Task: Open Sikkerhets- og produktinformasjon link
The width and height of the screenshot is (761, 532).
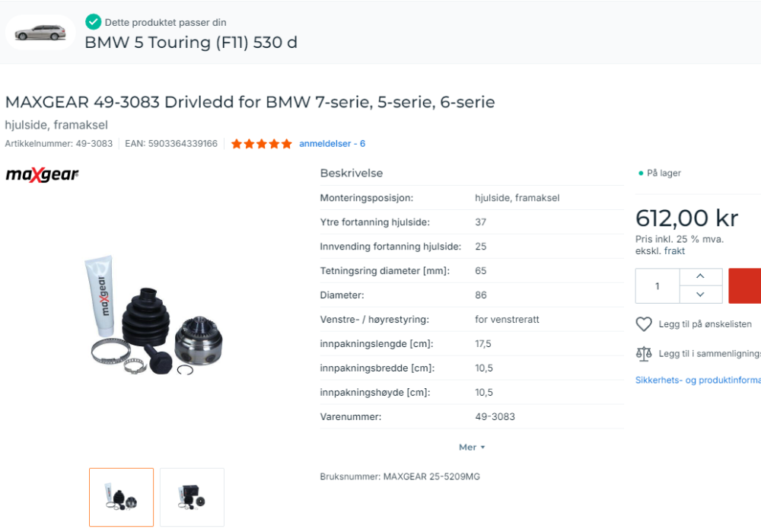Action: (697, 380)
